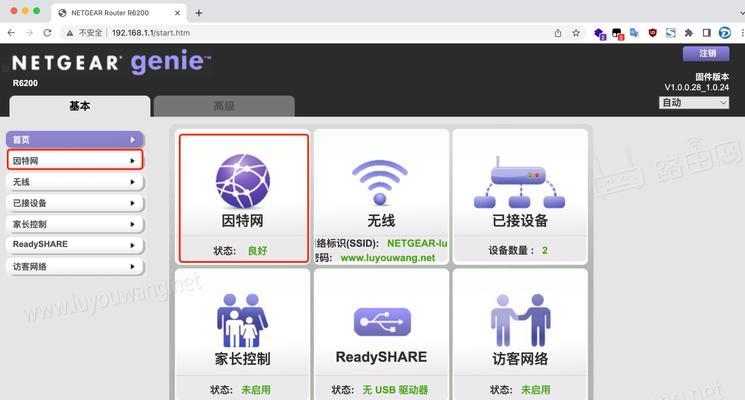Click the 访客网络 tile title text

(520, 359)
